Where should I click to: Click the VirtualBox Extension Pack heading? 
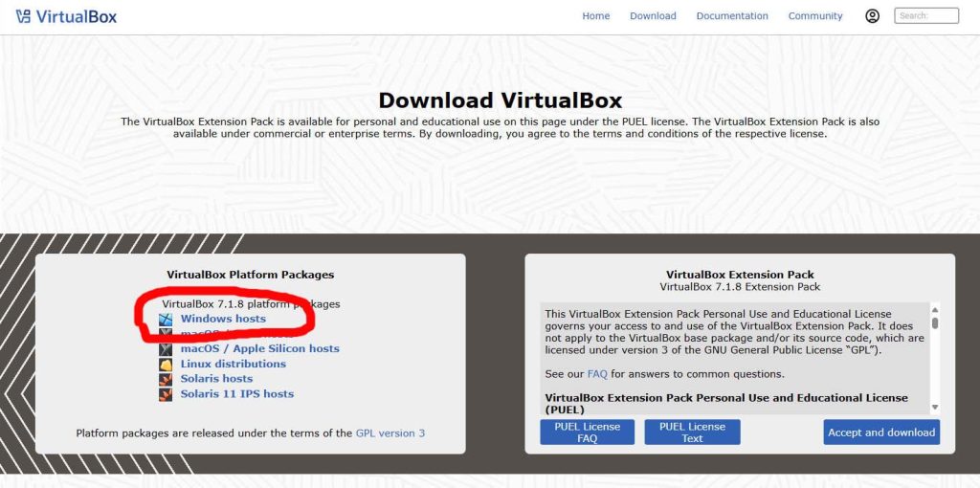[740, 275]
